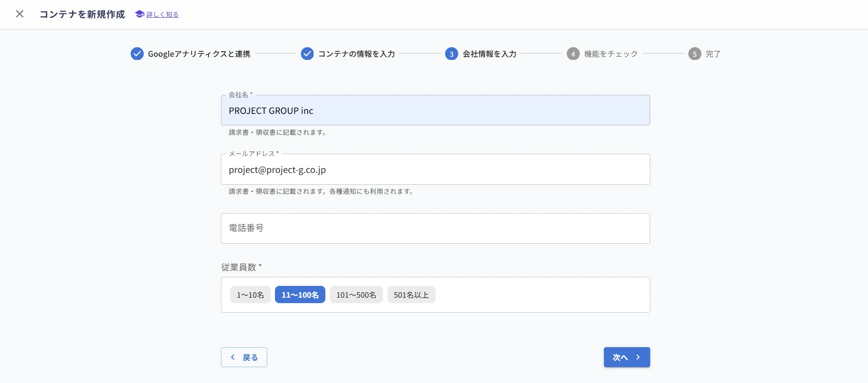Click the hint text ending in 各種通知にも利用されます。

(321, 191)
